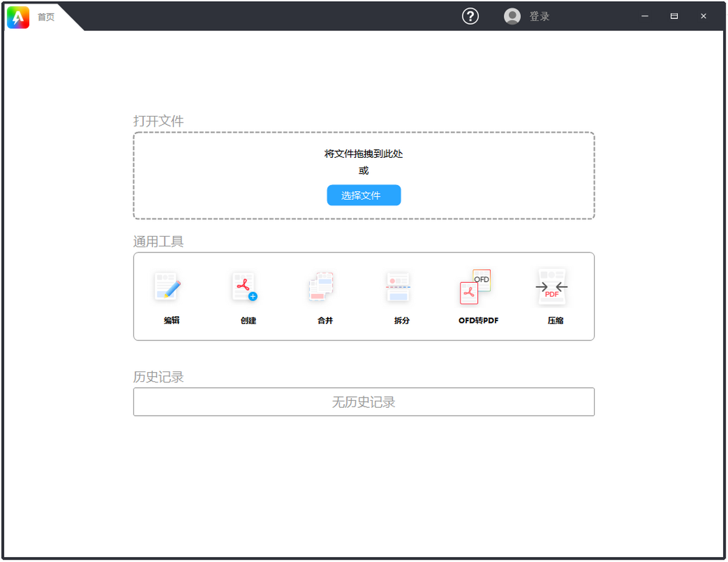Click the 选择文件 button
Image resolution: width=728 pixels, height=562 pixels.
coord(364,195)
